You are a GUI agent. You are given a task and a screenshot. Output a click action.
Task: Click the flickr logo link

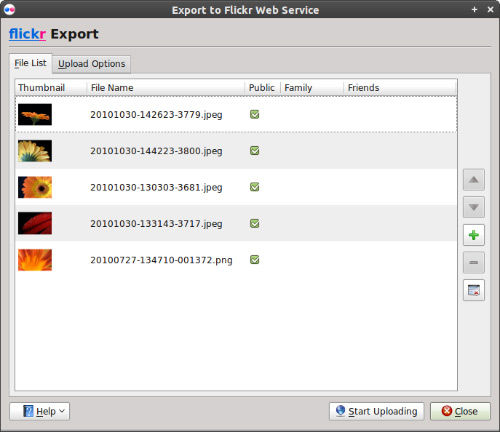pyautogui.click(x=27, y=34)
